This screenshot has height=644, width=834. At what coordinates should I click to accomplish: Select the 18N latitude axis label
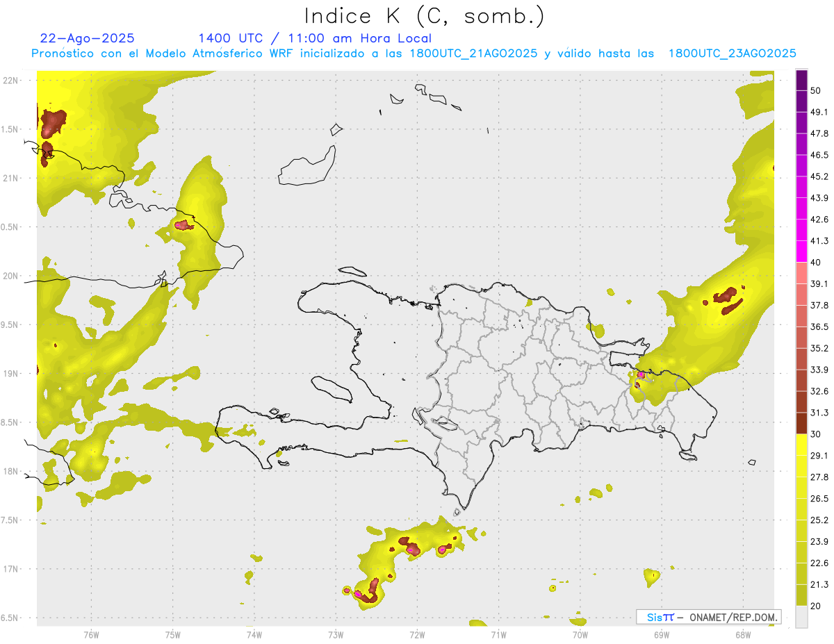pyautogui.click(x=10, y=472)
